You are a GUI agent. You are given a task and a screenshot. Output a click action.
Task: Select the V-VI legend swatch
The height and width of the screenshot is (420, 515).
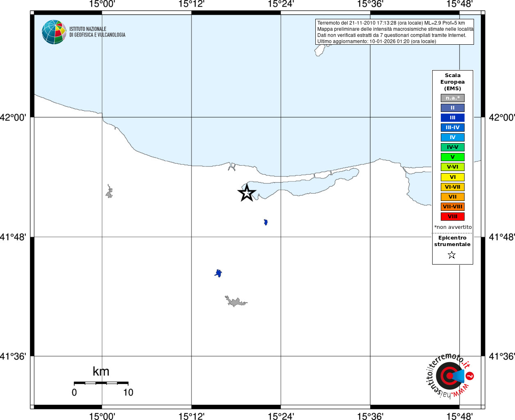coord(453,167)
